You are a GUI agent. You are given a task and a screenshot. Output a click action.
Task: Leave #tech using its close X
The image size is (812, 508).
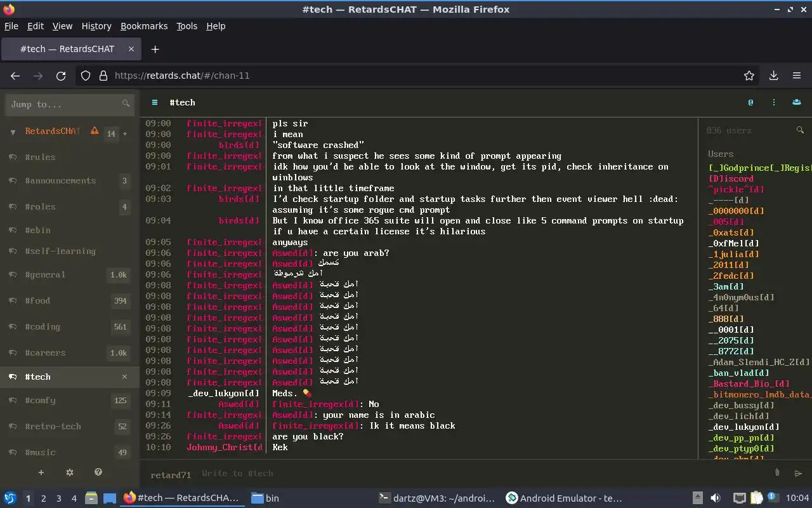(125, 377)
